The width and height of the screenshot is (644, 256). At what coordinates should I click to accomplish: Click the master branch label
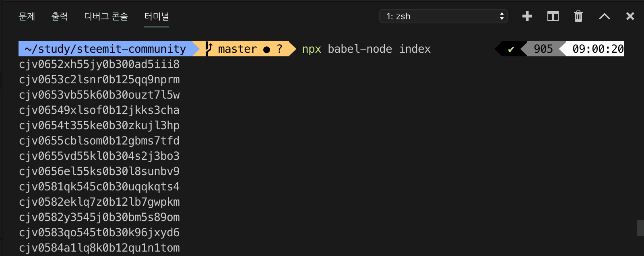click(237, 49)
